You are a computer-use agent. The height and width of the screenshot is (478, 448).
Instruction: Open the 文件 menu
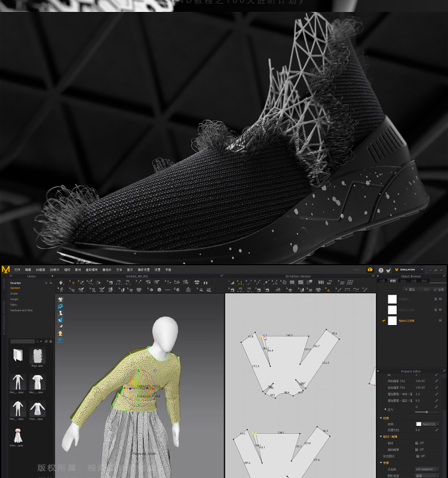(17, 270)
